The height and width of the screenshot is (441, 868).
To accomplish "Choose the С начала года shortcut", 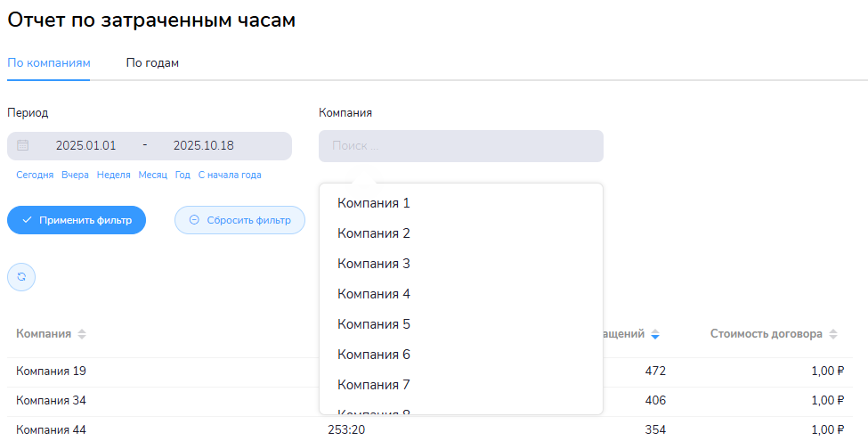I will tap(230, 176).
